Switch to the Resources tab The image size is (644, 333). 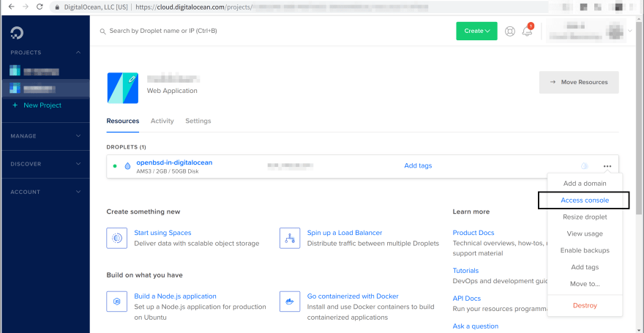pos(123,121)
